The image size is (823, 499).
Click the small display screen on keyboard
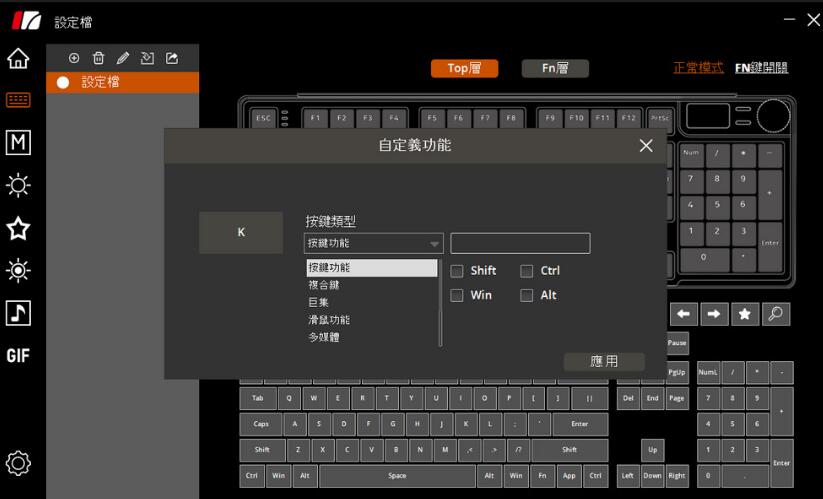tap(708, 116)
